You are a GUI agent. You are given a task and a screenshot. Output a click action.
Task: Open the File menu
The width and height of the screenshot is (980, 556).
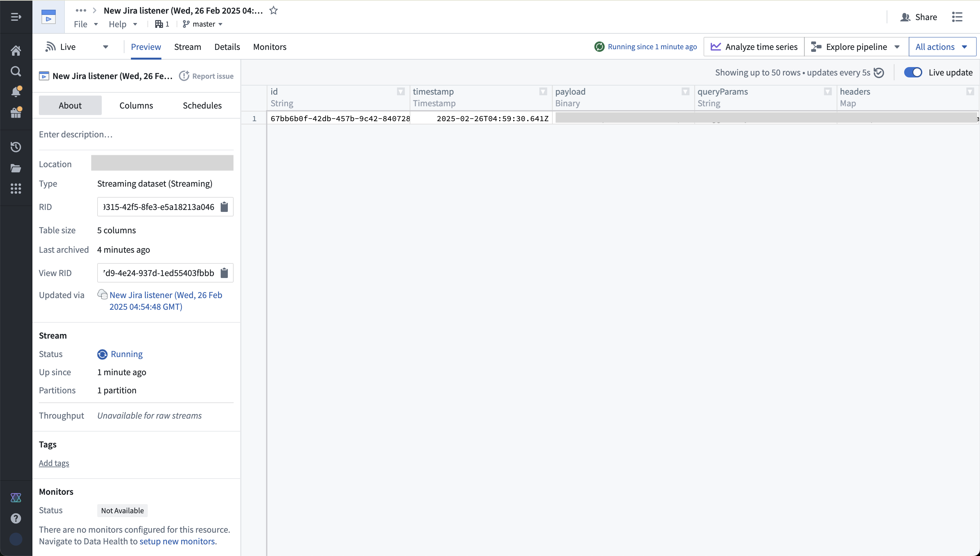(86, 24)
